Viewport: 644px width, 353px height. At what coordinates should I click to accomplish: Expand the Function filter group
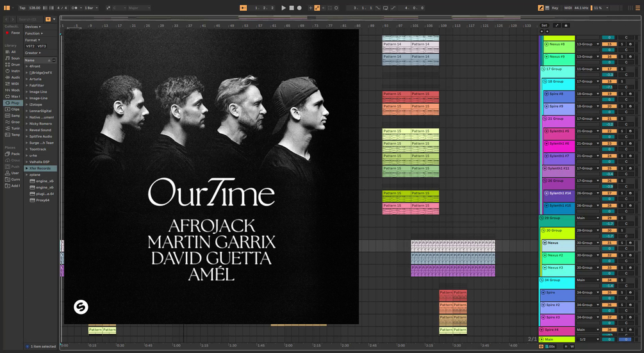[34, 34]
